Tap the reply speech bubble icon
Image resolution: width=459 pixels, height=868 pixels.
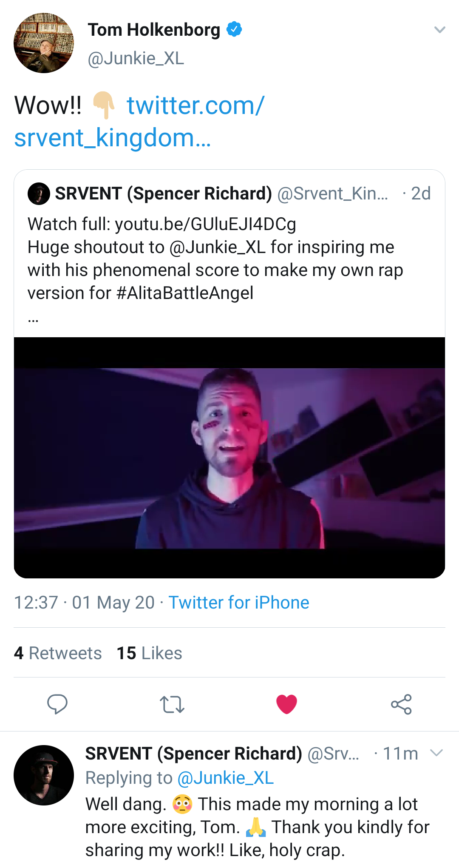point(57,704)
